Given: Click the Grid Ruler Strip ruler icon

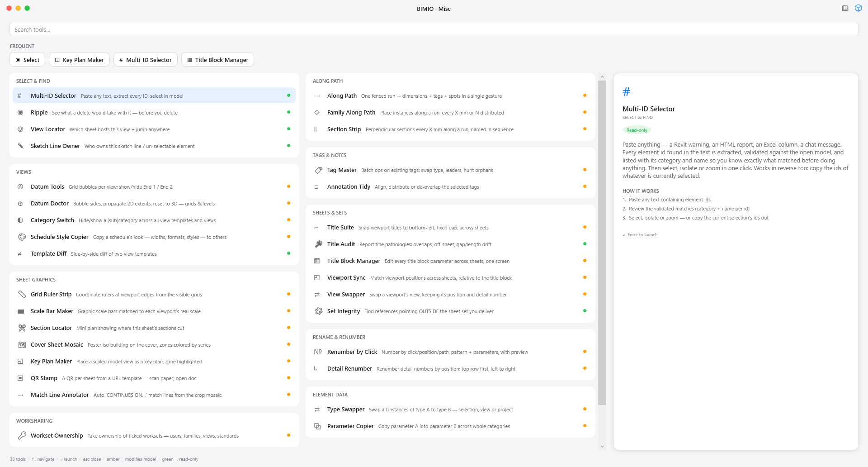Looking at the screenshot, I should coord(22,294).
